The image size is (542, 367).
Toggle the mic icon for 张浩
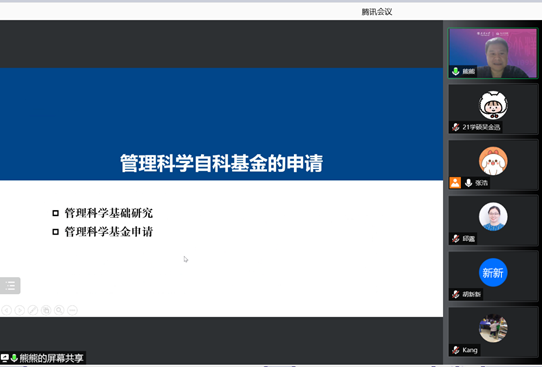coord(468,183)
